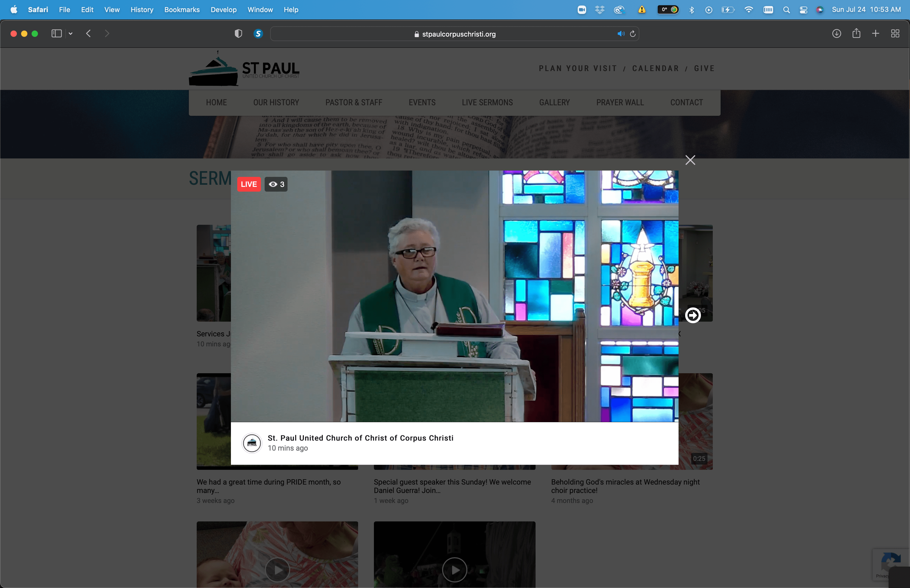Open a new Safari tab
The width and height of the screenshot is (910, 588).
[x=876, y=34]
